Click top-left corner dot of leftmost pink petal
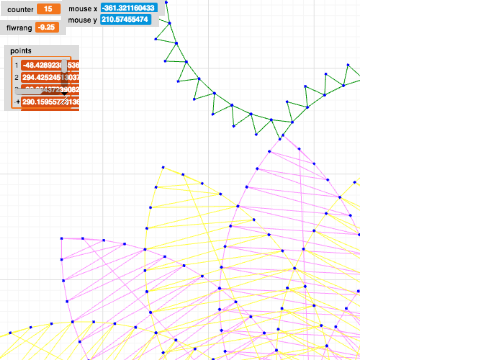This screenshot has height=360, width=480. [62, 239]
